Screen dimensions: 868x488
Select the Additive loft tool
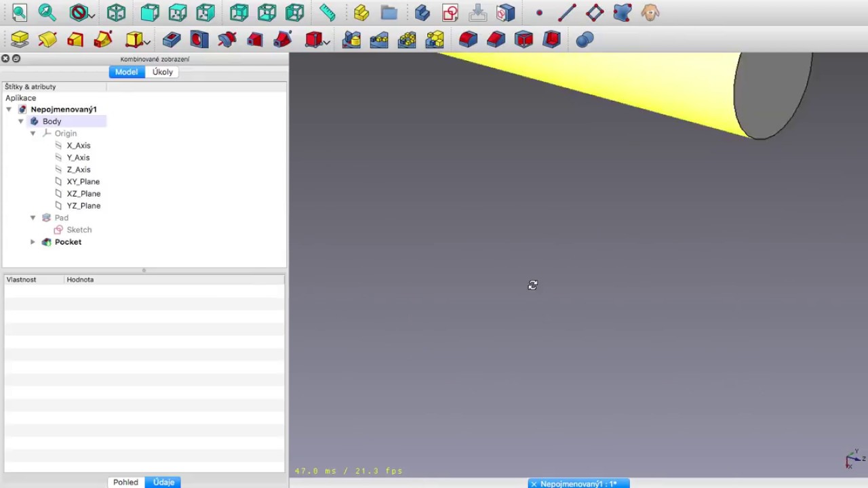tap(75, 39)
